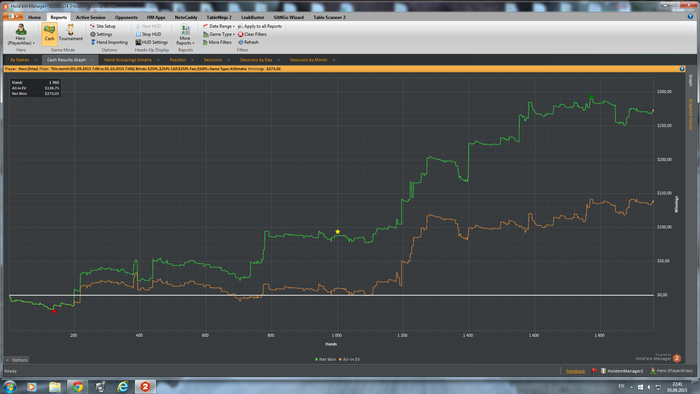Close the Sessions by Day tab
700x394 pixels.
279,60
